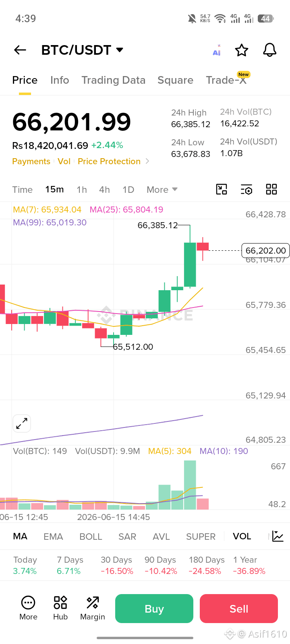Toggle the EMA indicator
290x644 pixels.
[x=53, y=537]
